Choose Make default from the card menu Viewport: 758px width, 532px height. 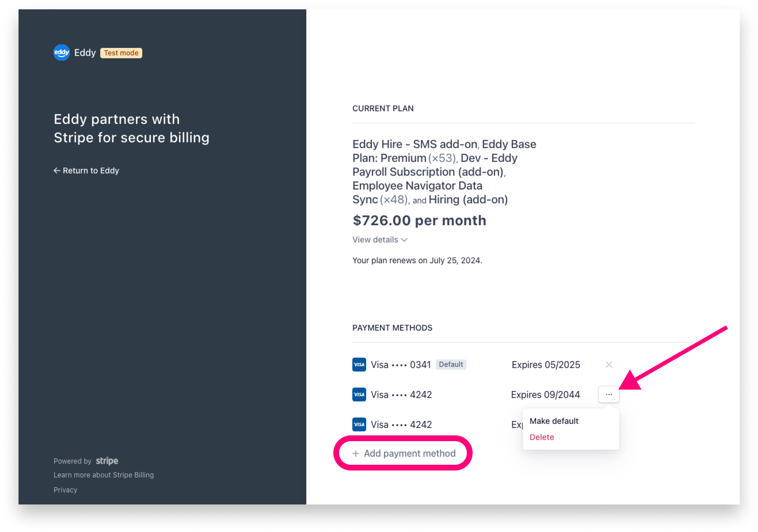pos(554,421)
